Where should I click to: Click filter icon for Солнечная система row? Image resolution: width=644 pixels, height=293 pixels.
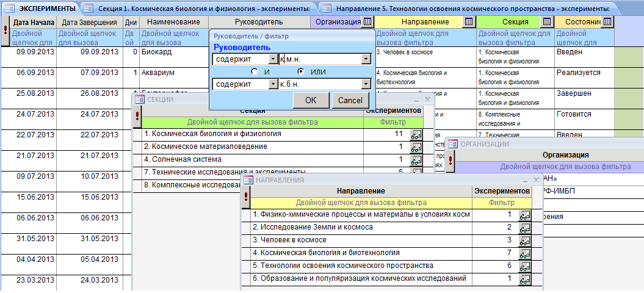coord(416,160)
